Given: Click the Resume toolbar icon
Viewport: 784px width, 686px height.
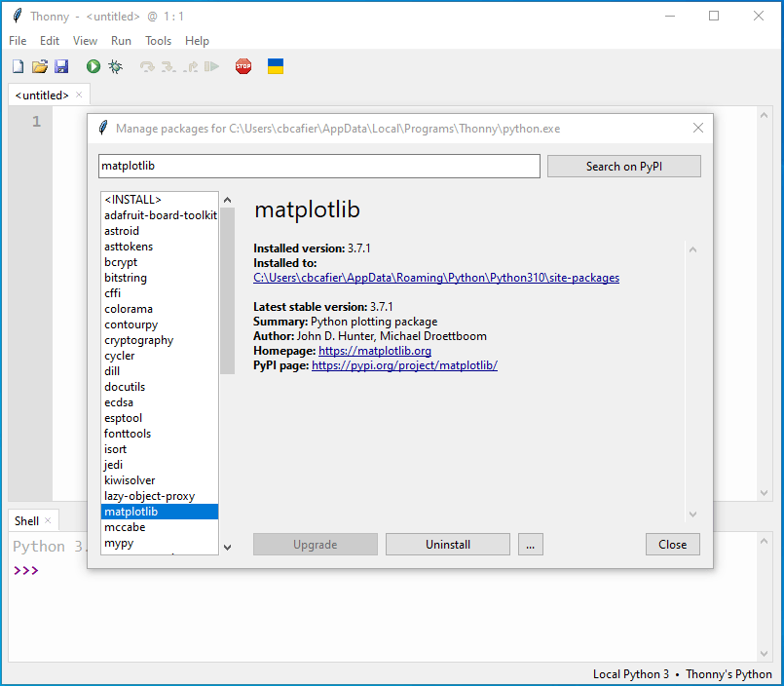Looking at the screenshot, I should click(212, 66).
